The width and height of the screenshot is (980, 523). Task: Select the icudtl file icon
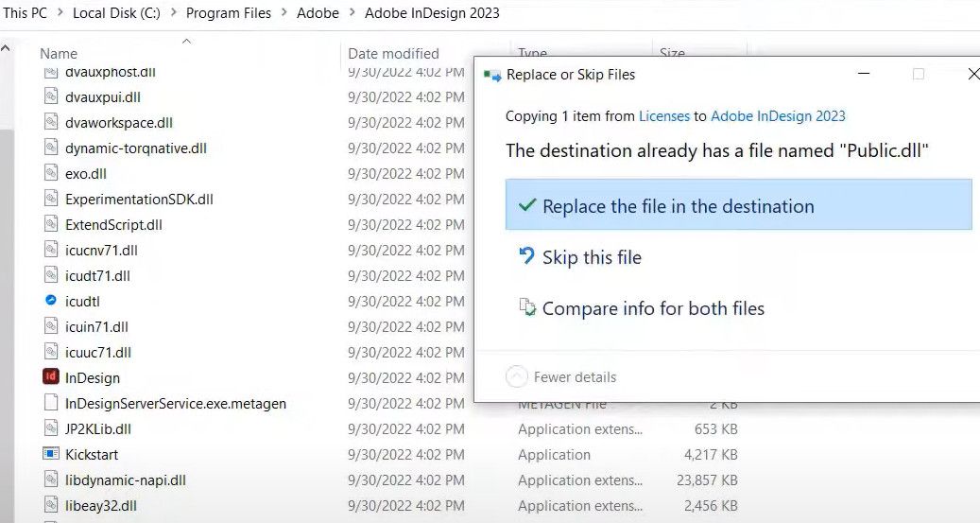[x=51, y=301]
